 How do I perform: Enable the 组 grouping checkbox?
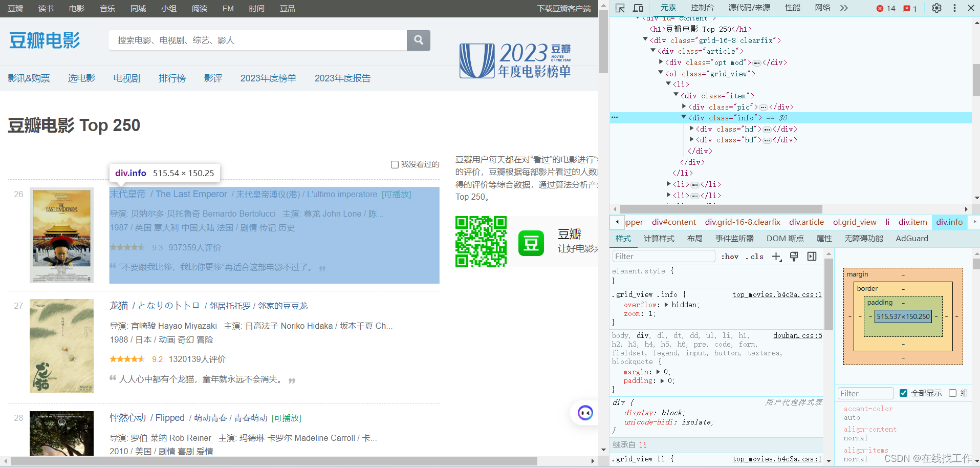pos(952,393)
